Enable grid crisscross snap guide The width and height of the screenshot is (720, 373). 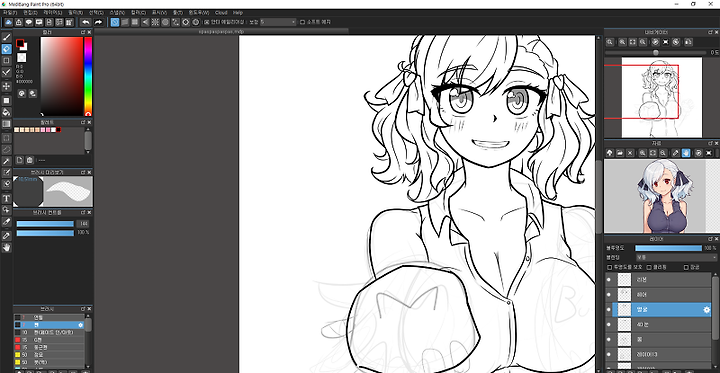[x=135, y=22]
